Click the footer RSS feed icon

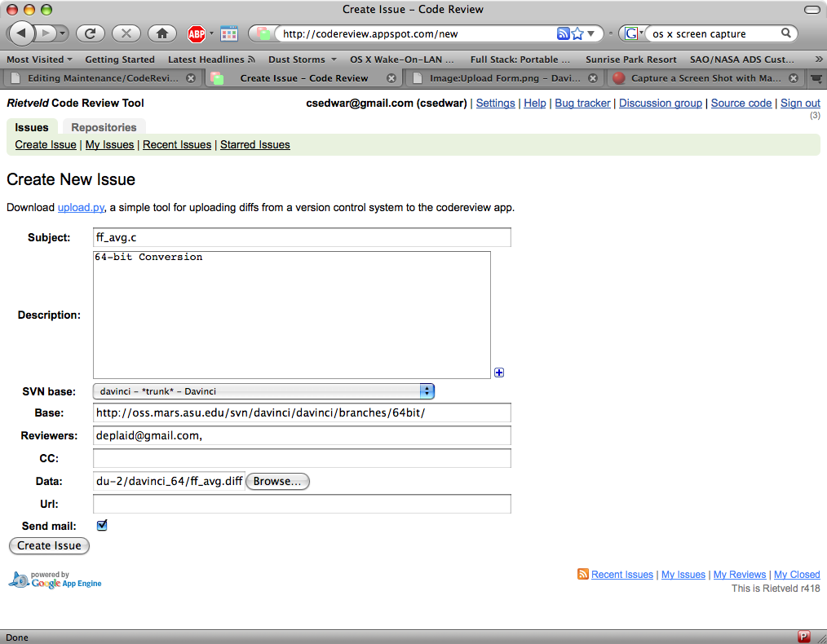(583, 574)
